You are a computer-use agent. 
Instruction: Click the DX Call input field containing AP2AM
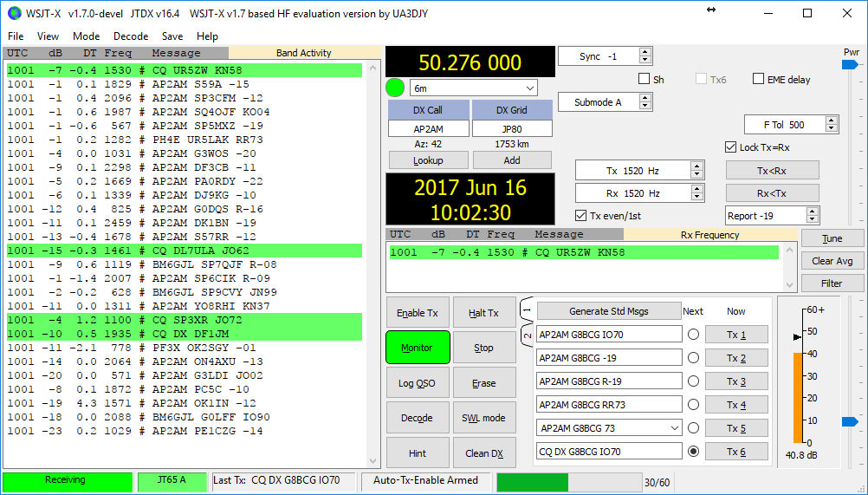pyautogui.click(x=429, y=128)
